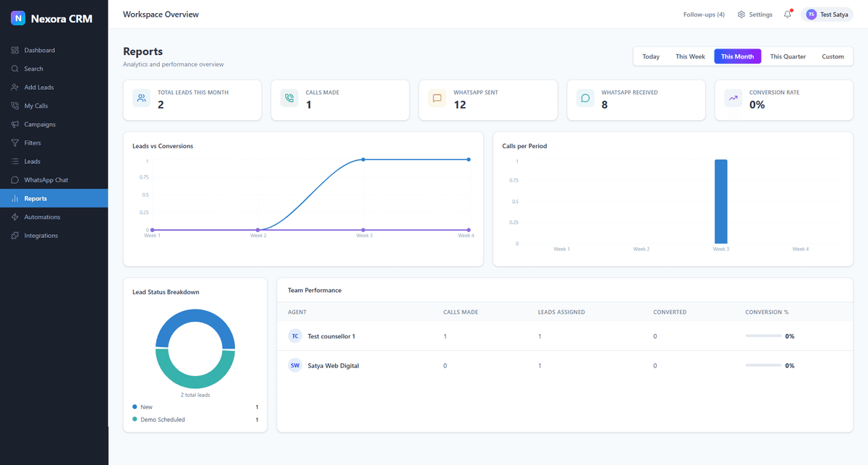Click the Week 3 bar in Calls chart
The image size is (868, 465).
(720, 202)
